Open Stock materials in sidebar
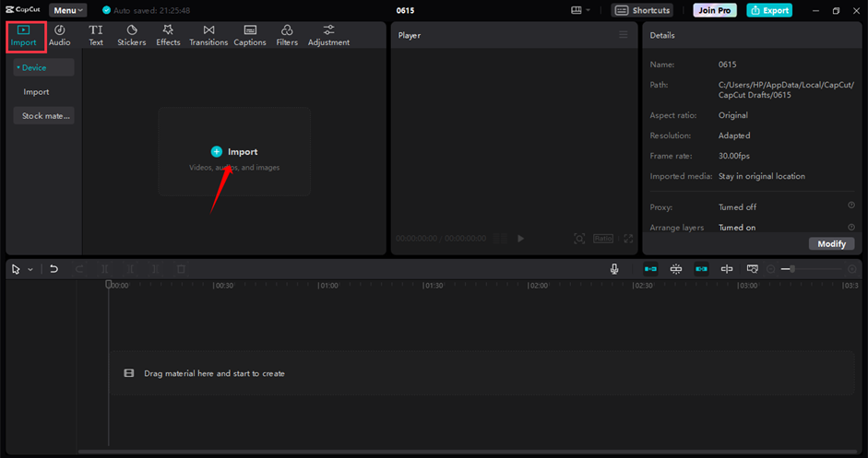The height and width of the screenshot is (458, 868). click(43, 116)
